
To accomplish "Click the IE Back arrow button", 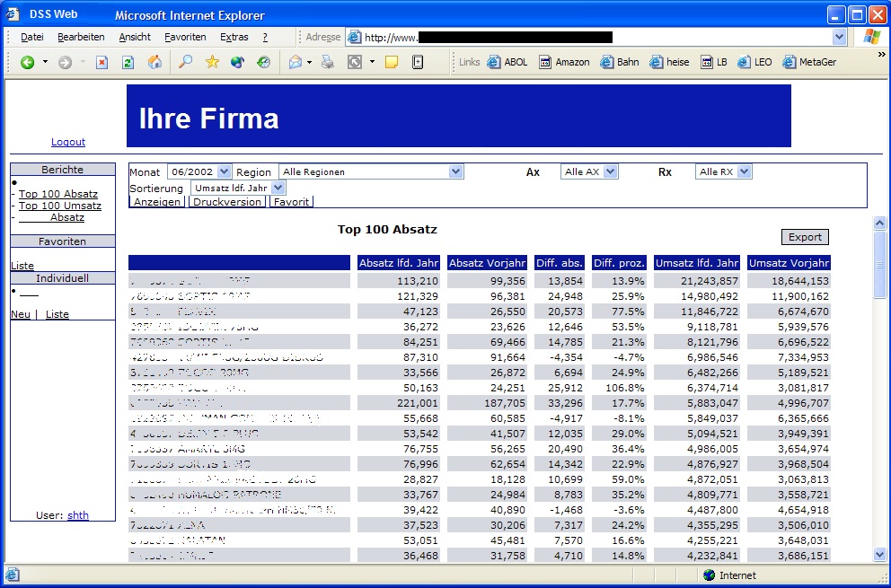I will pos(27,62).
